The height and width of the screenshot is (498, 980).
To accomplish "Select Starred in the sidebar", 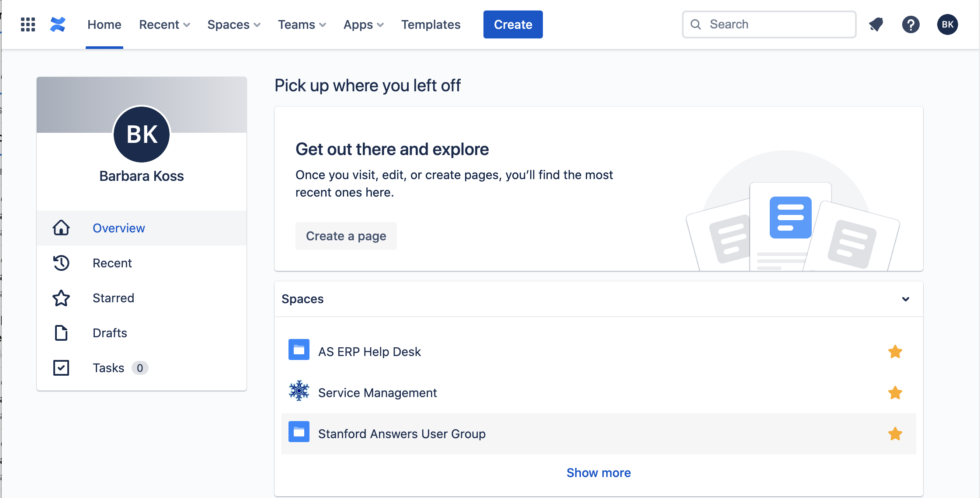I will pos(113,298).
